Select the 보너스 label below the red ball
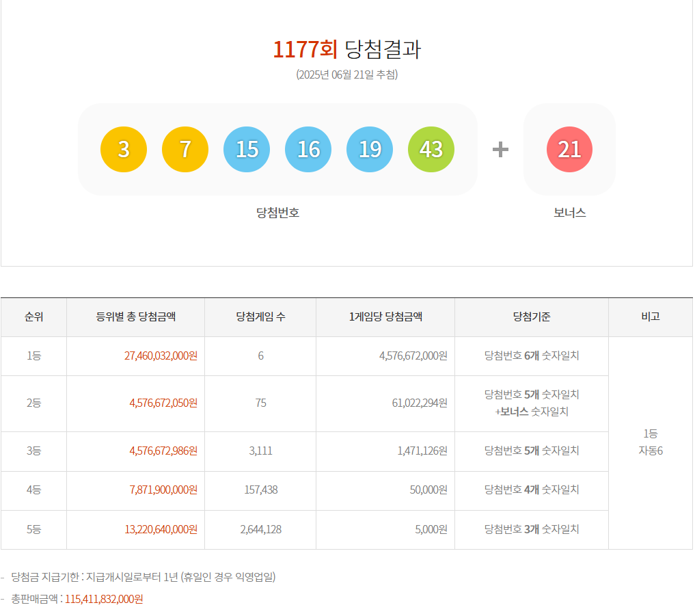This screenshot has height=616, width=695. [569, 213]
